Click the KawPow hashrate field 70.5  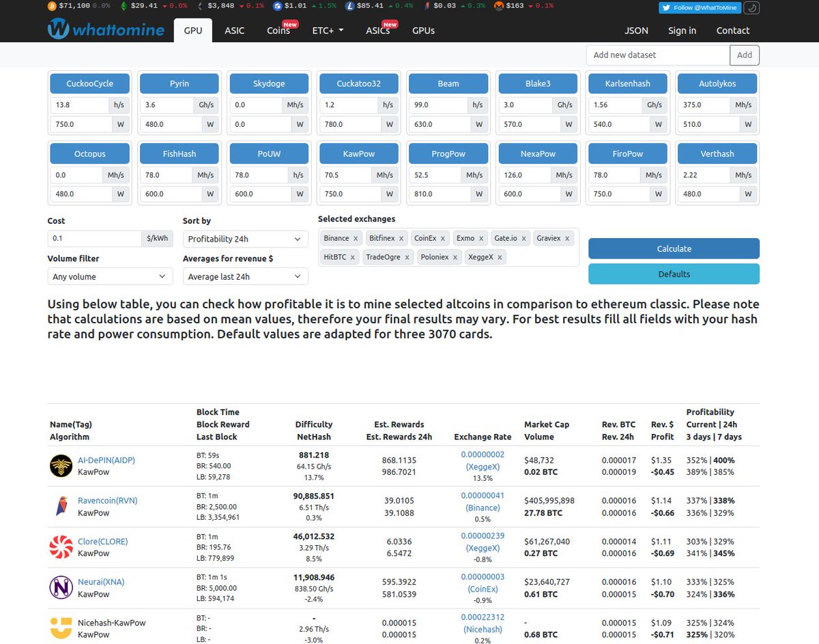[347, 175]
